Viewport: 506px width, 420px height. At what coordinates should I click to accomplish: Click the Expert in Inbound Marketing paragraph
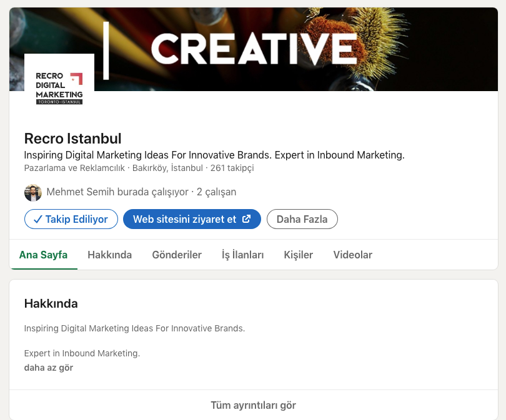pos(82,353)
